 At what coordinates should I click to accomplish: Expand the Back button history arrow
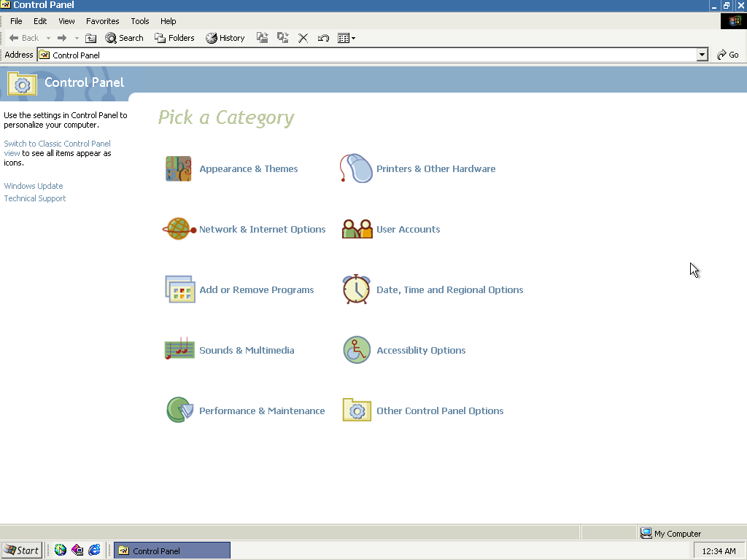point(48,38)
